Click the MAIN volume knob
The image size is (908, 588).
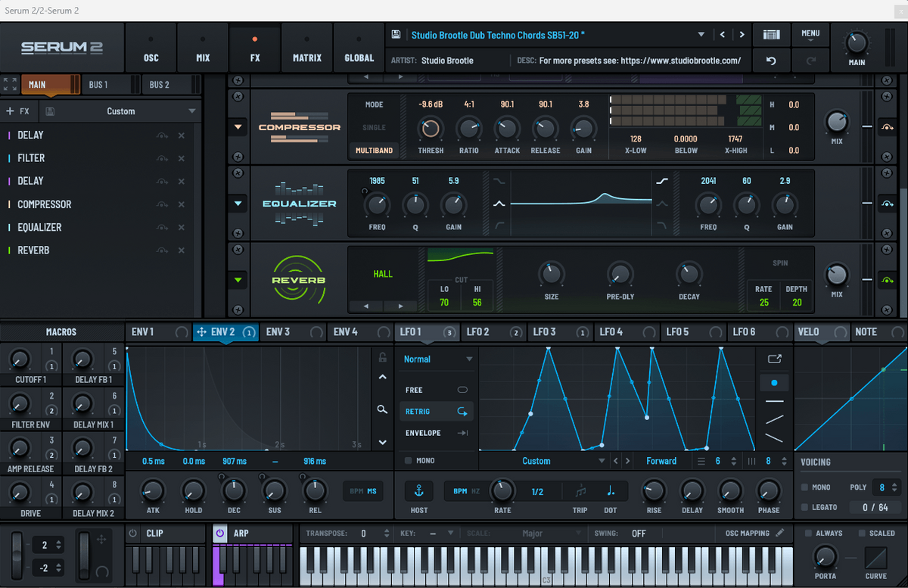click(857, 42)
